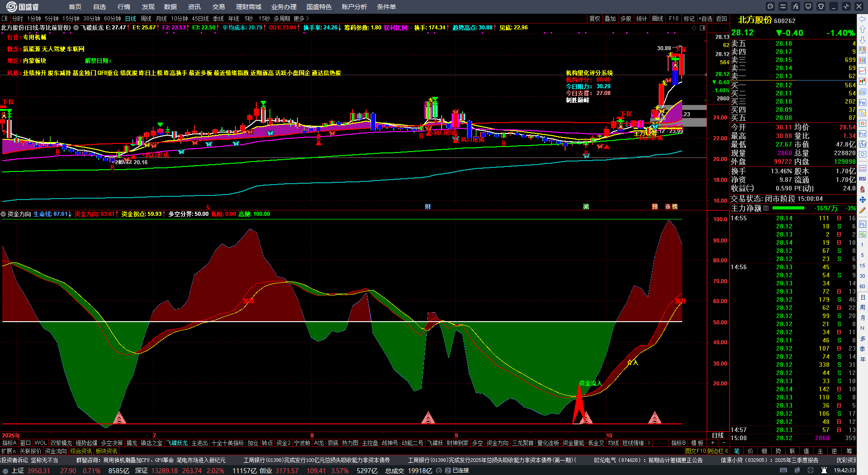
Task: Expand the 更多 period options
Action: (301, 19)
